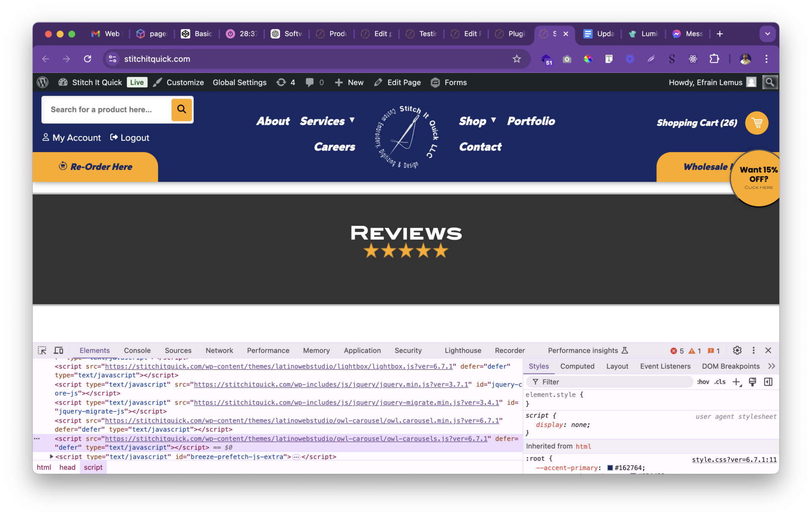
Task: Click the WordPress logo in admin bar
Action: tap(43, 82)
